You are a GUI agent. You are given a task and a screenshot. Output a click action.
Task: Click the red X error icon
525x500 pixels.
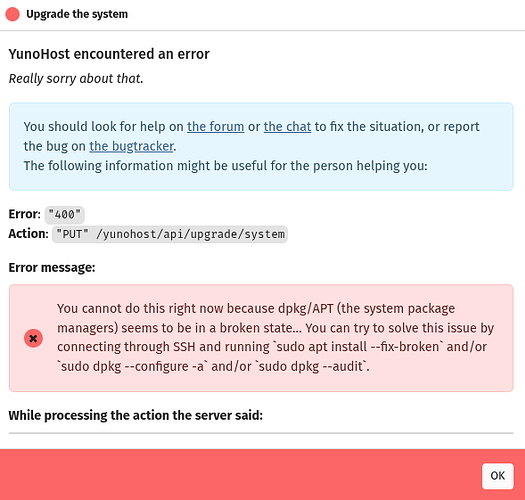point(33,338)
